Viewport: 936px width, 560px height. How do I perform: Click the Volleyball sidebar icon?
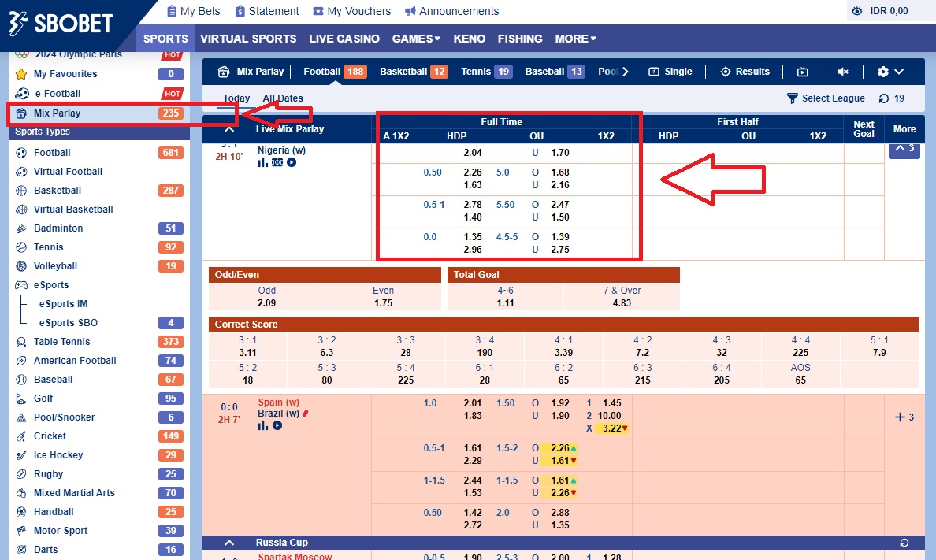point(21,266)
